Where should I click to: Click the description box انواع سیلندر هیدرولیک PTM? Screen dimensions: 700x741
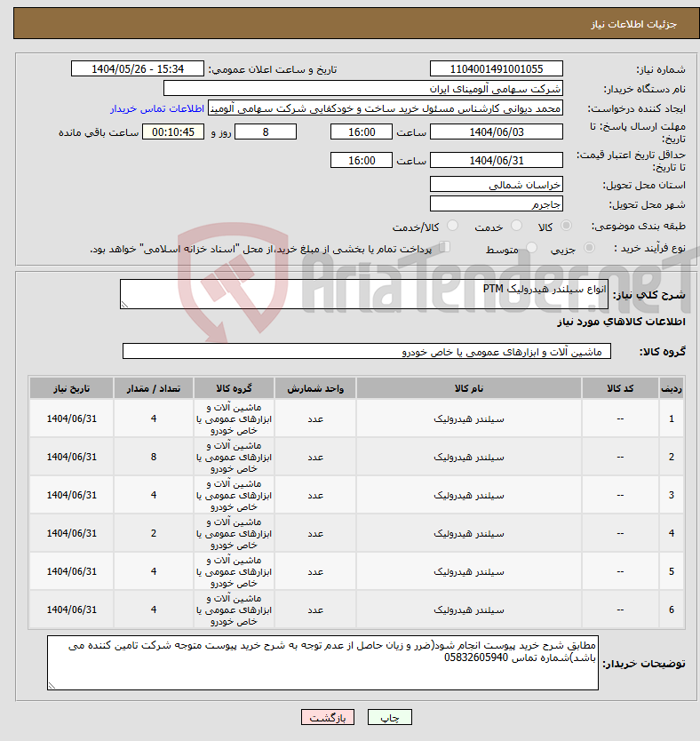pos(364,294)
